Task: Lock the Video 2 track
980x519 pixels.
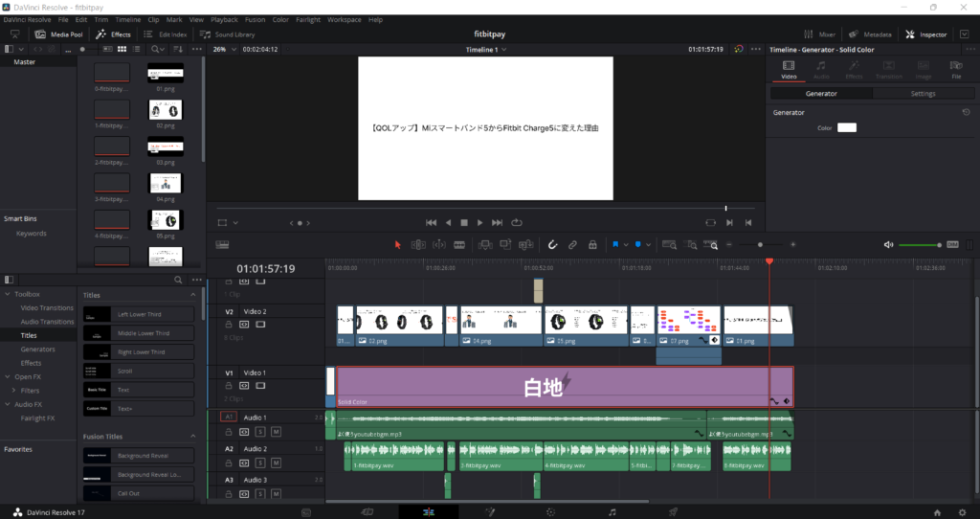Action: pyautogui.click(x=229, y=325)
